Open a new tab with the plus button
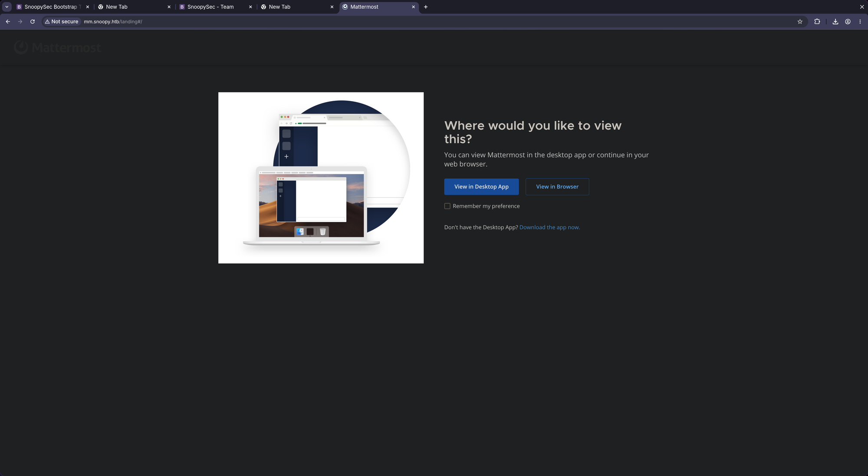Image resolution: width=868 pixels, height=476 pixels. pyautogui.click(x=426, y=7)
